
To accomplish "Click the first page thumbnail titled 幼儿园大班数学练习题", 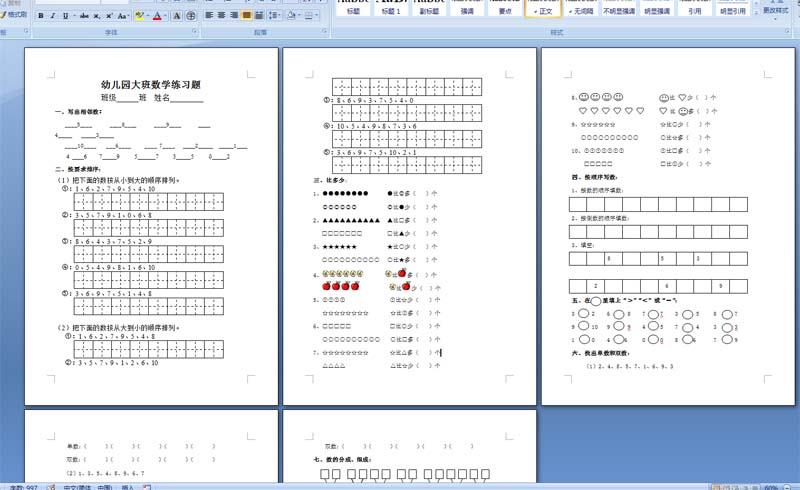I will [151, 226].
